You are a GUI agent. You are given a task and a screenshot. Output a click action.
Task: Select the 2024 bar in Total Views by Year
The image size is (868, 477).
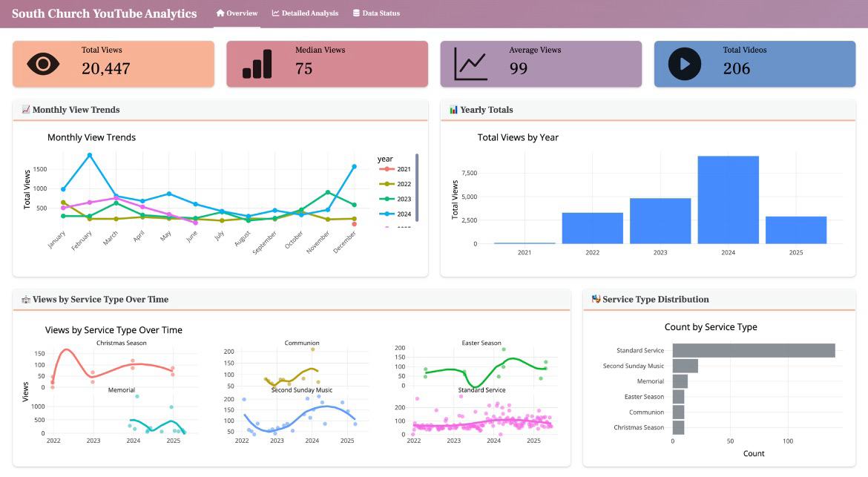[x=728, y=200]
